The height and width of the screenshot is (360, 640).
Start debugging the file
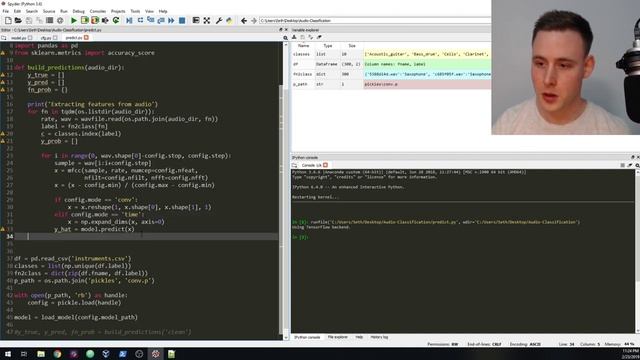(129, 20)
